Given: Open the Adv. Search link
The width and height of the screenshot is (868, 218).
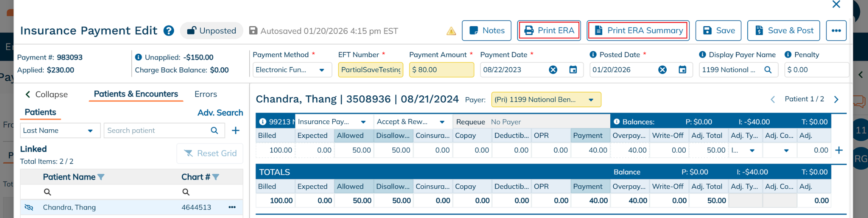Looking at the screenshot, I should (220, 112).
